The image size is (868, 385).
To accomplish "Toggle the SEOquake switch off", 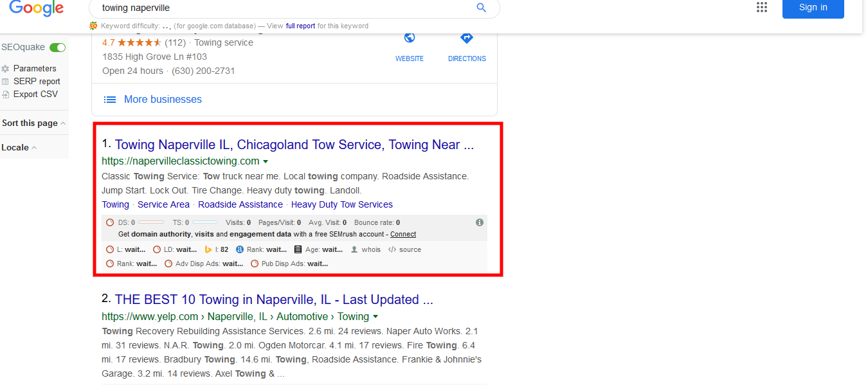I will pyautogui.click(x=58, y=48).
